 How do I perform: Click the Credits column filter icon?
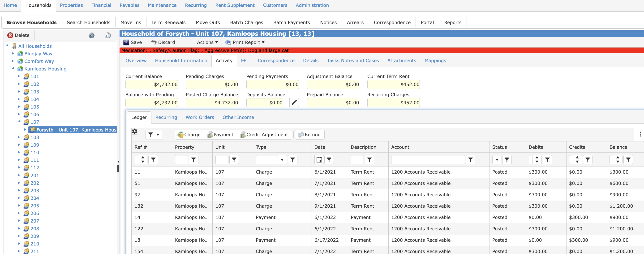[588, 160]
